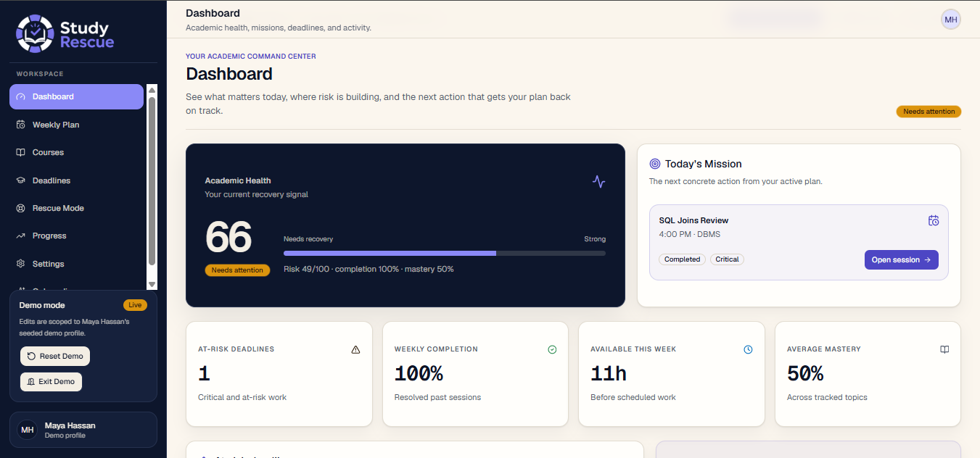Open the MH user avatar at top right
Image resolution: width=980 pixels, height=458 pixels.
pyautogui.click(x=950, y=20)
